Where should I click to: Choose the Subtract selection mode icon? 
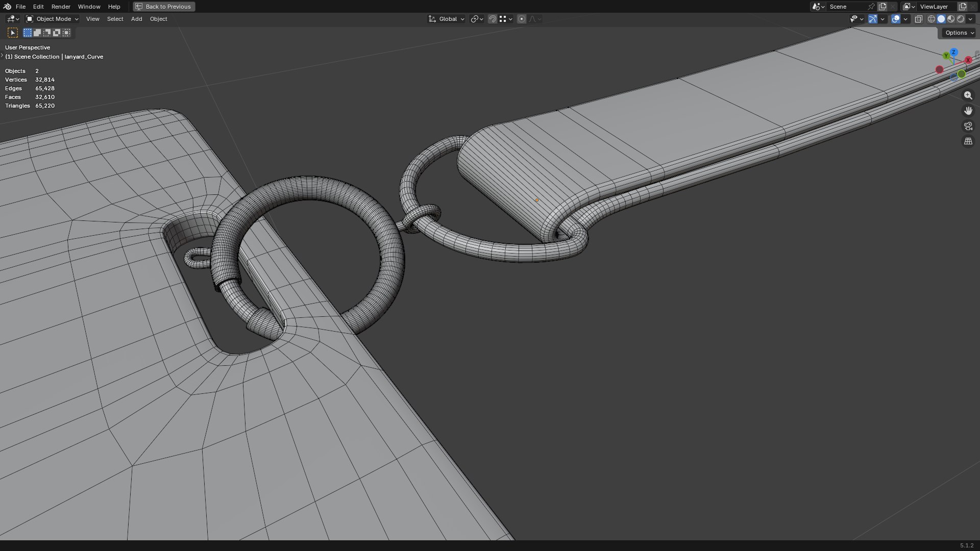[47, 33]
